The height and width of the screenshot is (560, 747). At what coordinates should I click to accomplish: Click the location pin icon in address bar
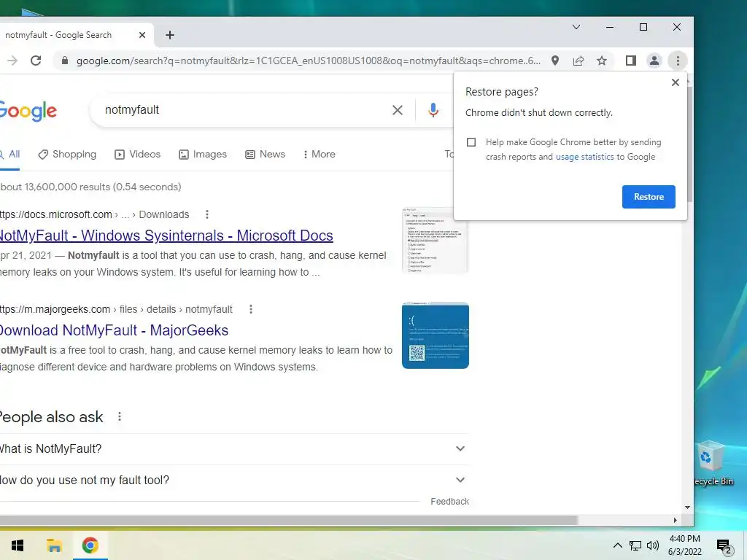(x=555, y=61)
